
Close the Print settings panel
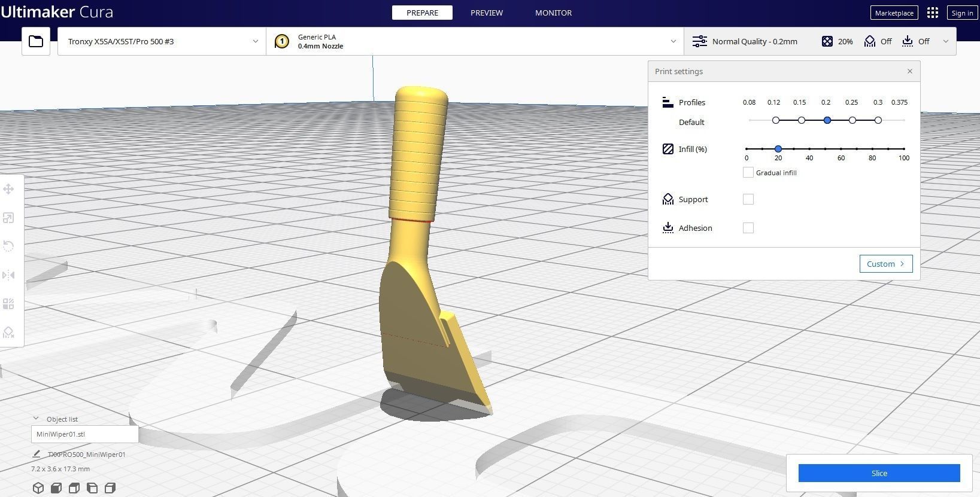click(910, 71)
